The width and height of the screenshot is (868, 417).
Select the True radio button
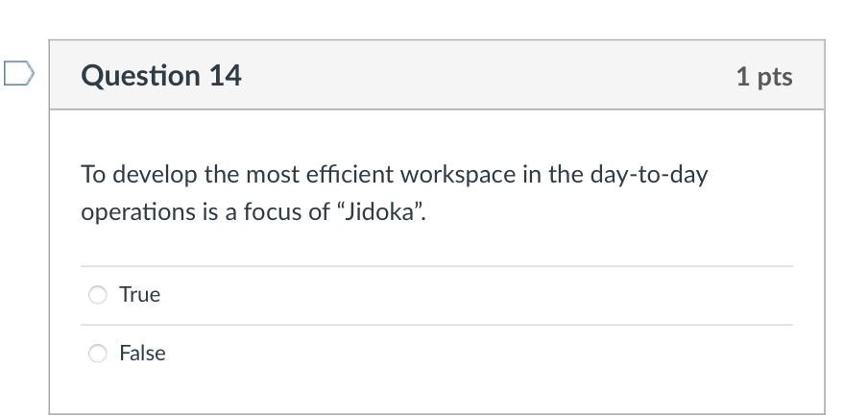coord(98,295)
